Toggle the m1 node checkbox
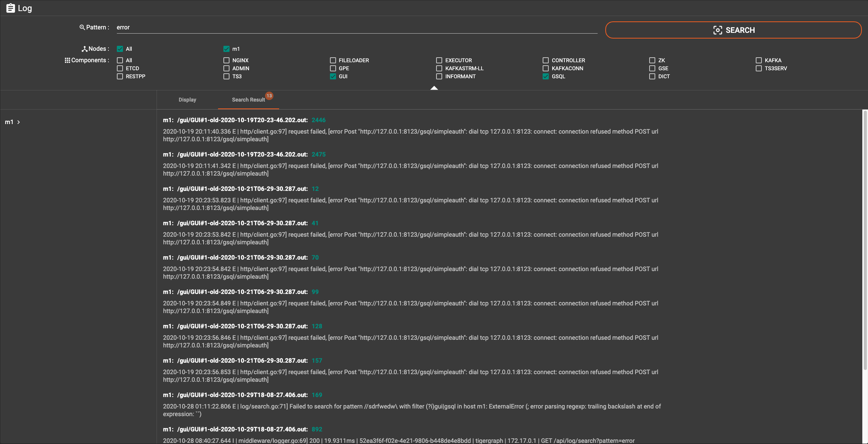The height and width of the screenshot is (444, 868). coord(226,49)
